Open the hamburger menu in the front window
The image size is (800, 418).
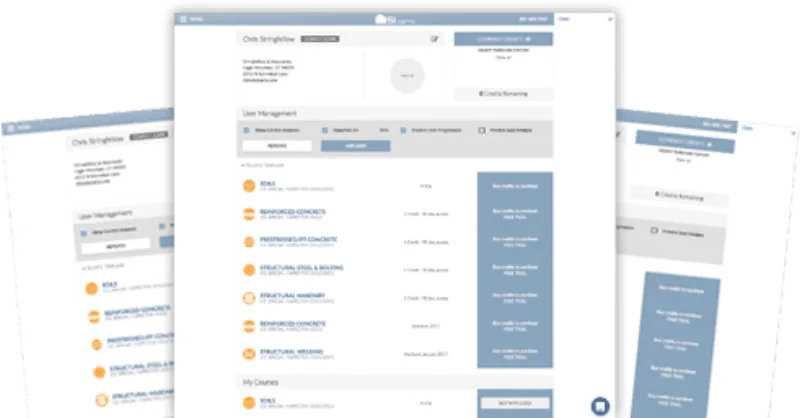click(183, 19)
